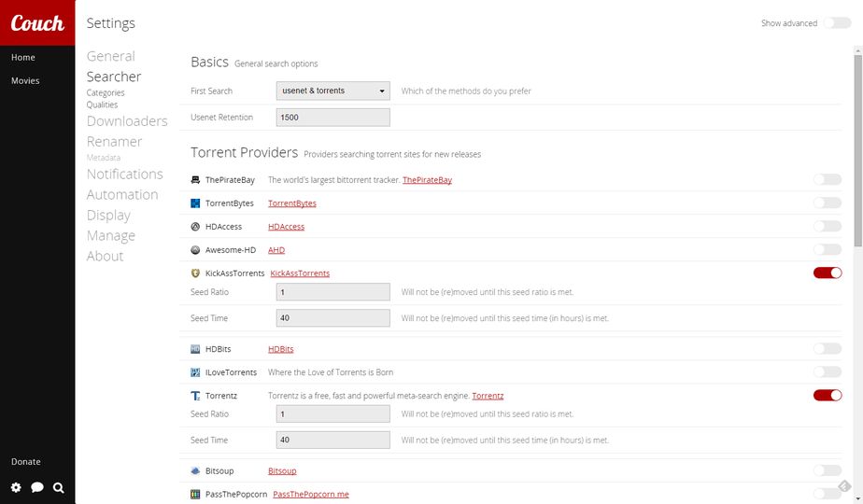The width and height of the screenshot is (863, 504).
Task: Click Torrentz provider icon
Action: [x=195, y=396]
